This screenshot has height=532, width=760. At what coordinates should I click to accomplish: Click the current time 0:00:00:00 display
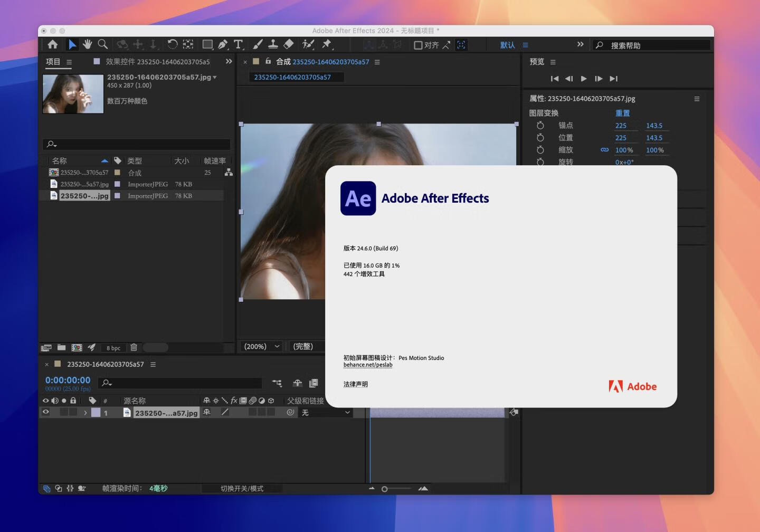point(68,380)
